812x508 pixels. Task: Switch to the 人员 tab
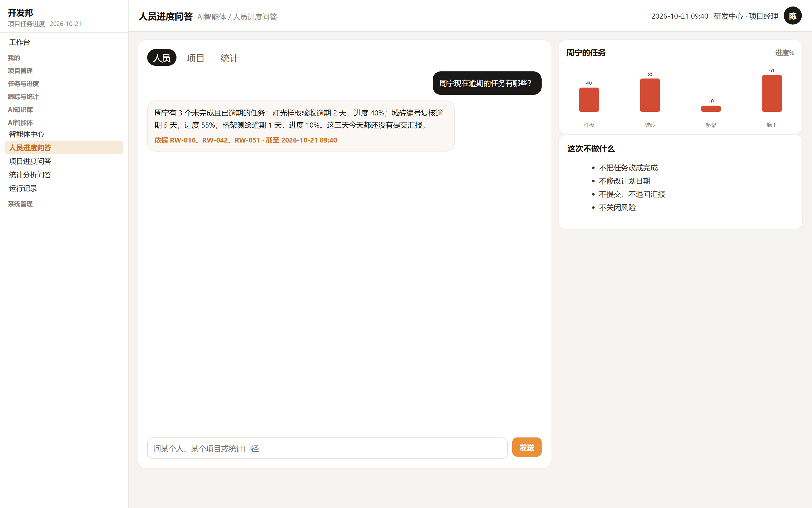pos(162,58)
